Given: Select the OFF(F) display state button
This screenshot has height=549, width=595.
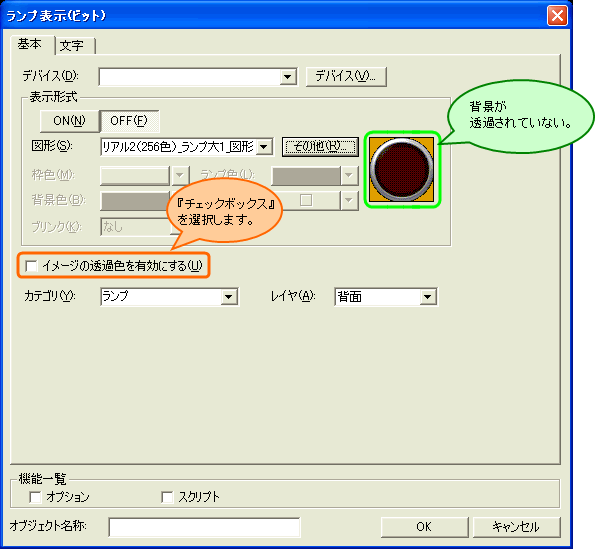Looking at the screenshot, I should coord(129,121).
